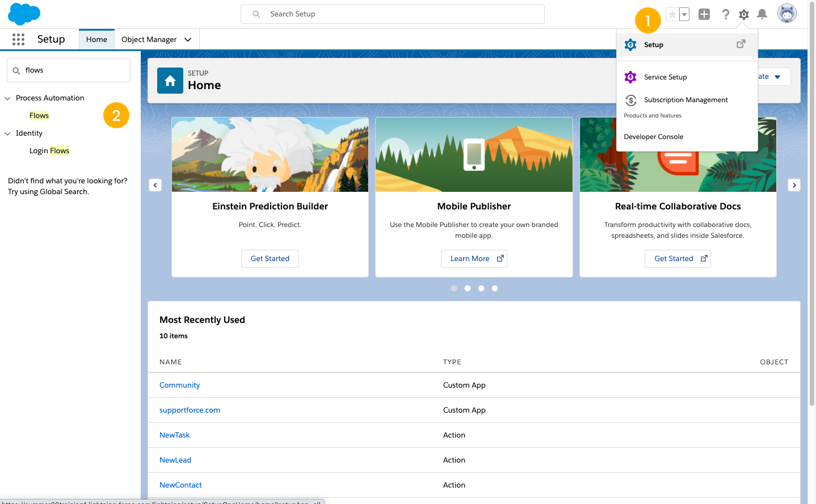Open Login Flows under Identity

(x=49, y=150)
